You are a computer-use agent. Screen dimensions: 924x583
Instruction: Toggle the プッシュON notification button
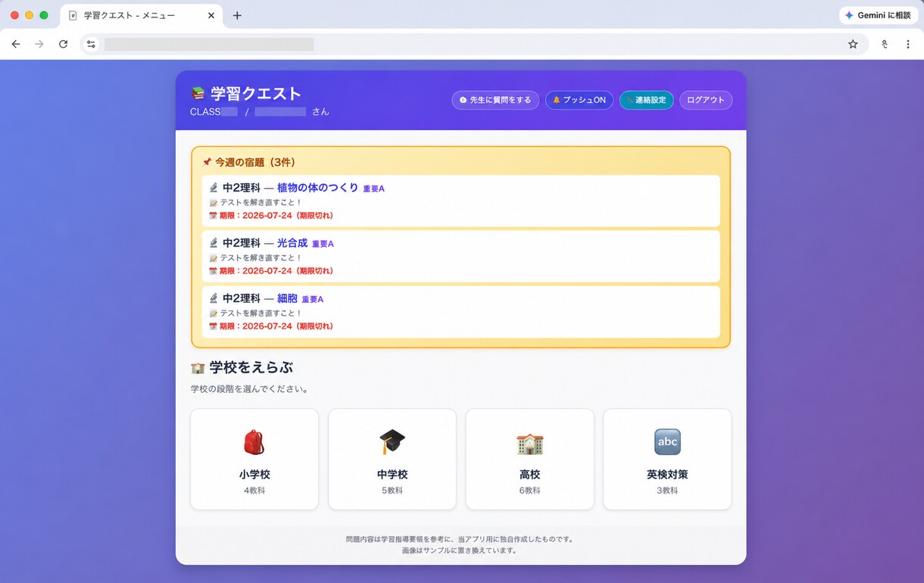click(x=579, y=100)
